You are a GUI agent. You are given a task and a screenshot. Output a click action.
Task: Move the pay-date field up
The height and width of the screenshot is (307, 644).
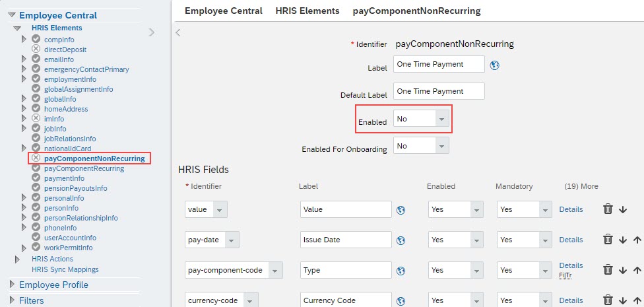[x=637, y=240]
